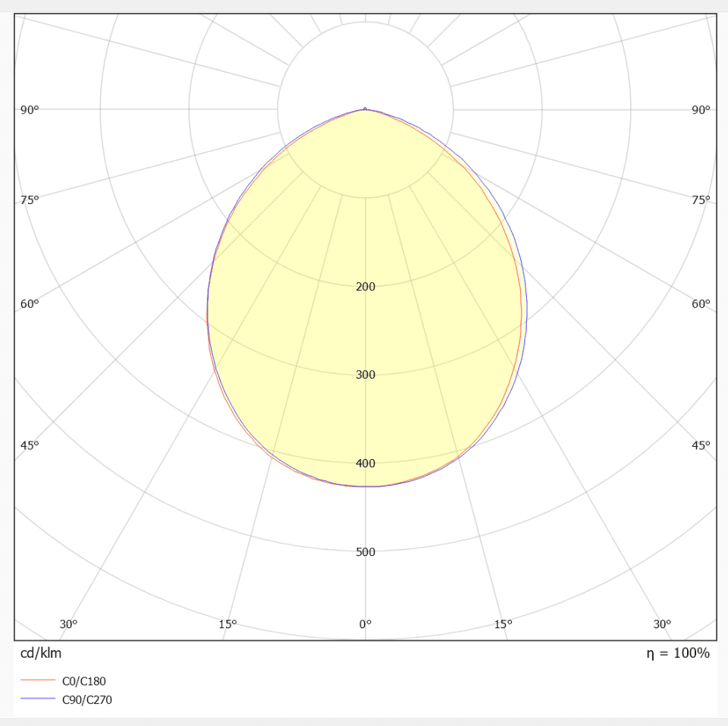Click the 300 intensity ring label
This screenshot has height=726, width=728.
366,375
